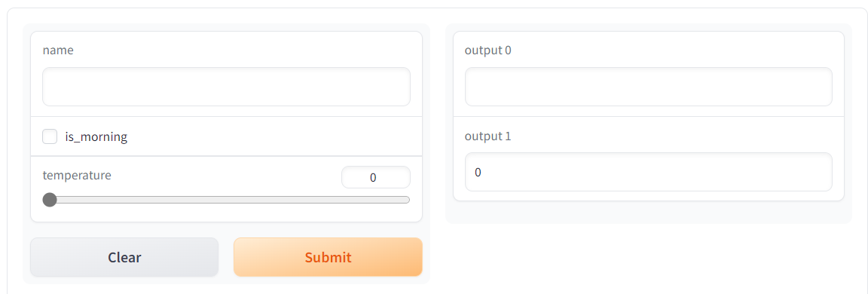Click the far right end of temperature slider
Screen dimensions: 868x294
click(408, 200)
